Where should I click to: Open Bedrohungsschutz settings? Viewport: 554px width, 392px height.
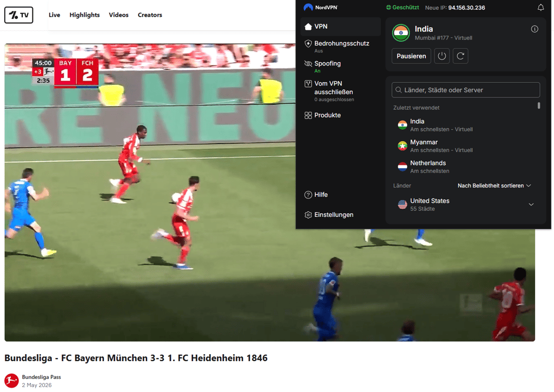tap(341, 46)
